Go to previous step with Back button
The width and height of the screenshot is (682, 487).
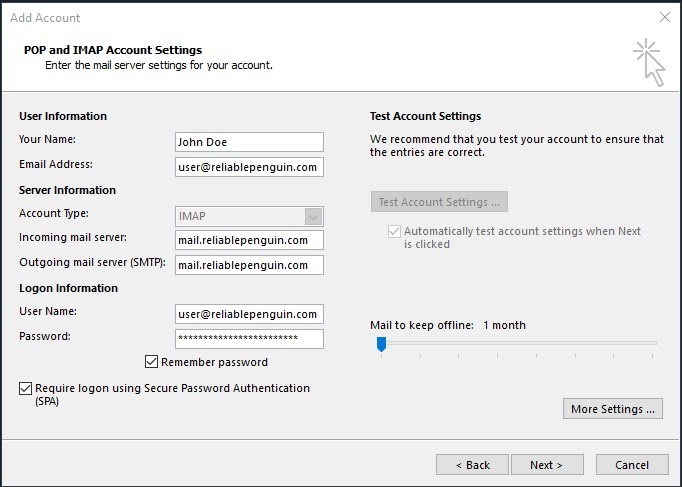(472, 465)
